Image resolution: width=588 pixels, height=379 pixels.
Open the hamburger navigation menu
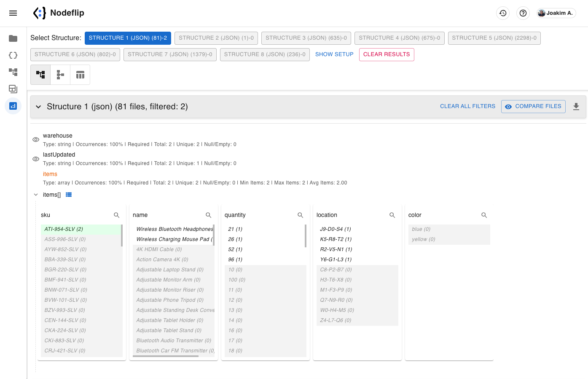[x=13, y=13]
